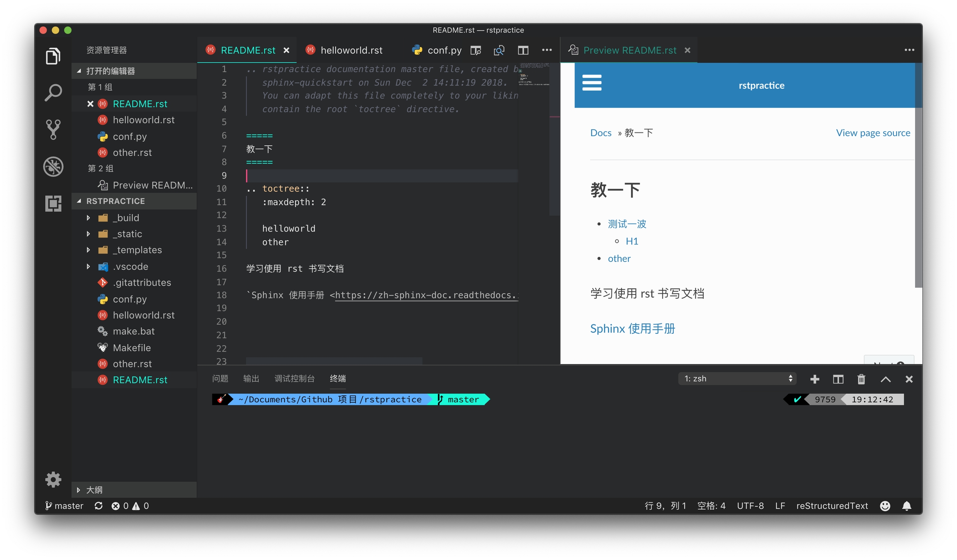This screenshot has width=957, height=560.
Task: Split the editor with the split icon
Action: (x=523, y=50)
